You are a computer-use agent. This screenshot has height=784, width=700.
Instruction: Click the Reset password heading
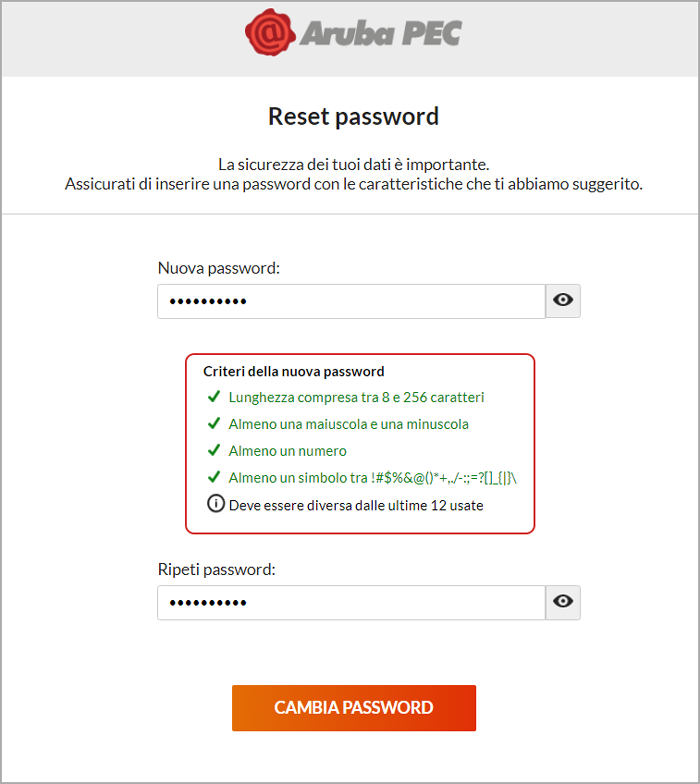[x=353, y=117]
